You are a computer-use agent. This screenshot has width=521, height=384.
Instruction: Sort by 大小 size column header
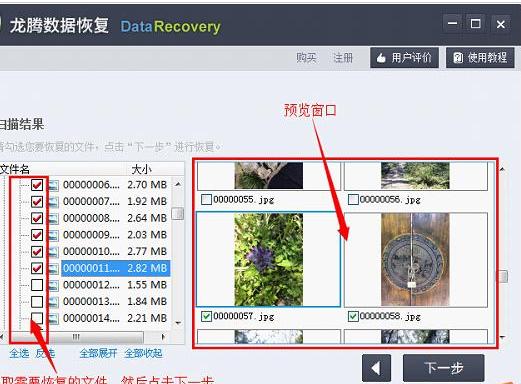coord(142,169)
